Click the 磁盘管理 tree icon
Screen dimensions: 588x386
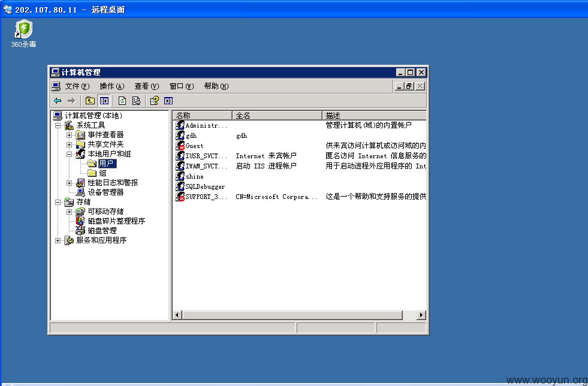80,230
